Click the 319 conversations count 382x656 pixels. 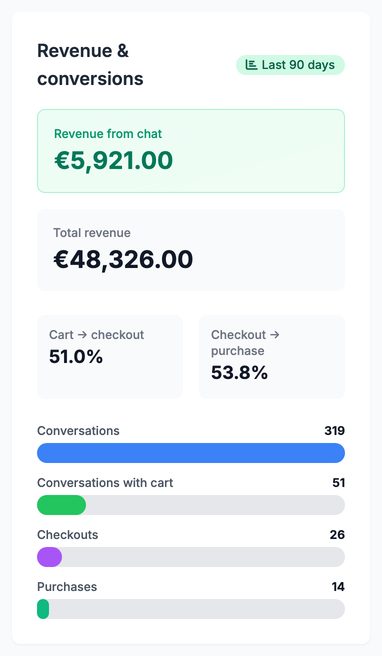tap(334, 431)
